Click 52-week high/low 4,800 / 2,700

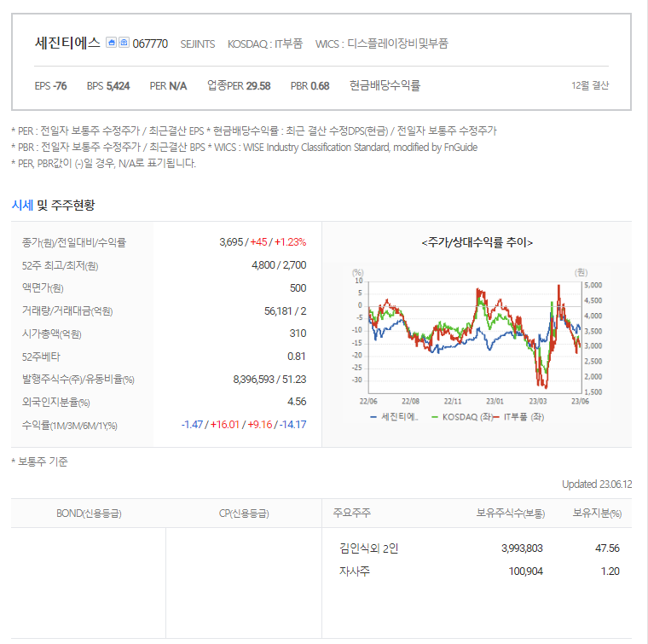coord(279,265)
